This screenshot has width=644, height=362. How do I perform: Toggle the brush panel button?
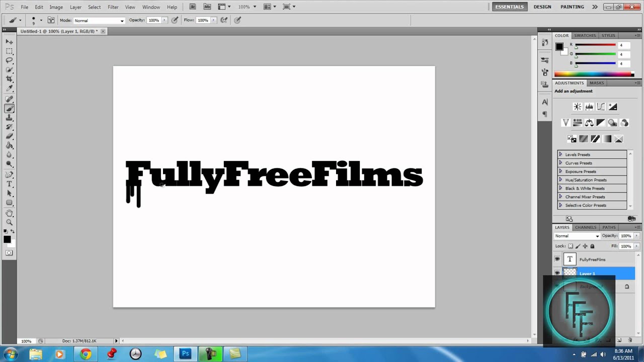pos(51,20)
